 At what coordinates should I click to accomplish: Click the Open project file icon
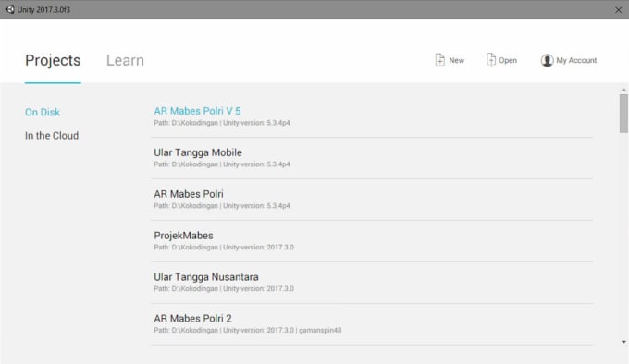pyautogui.click(x=490, y=60)
